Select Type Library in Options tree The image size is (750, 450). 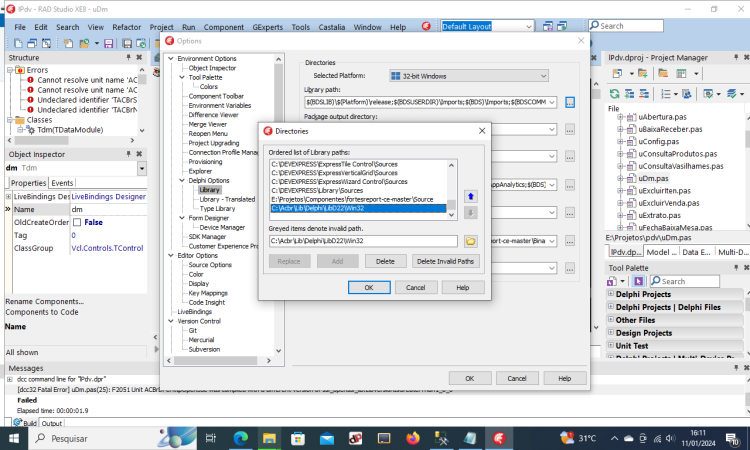tap(217, 209)
